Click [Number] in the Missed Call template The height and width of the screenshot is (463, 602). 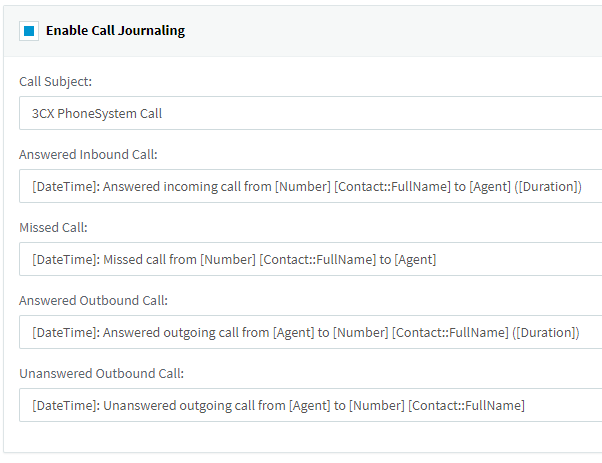(227, 259)
